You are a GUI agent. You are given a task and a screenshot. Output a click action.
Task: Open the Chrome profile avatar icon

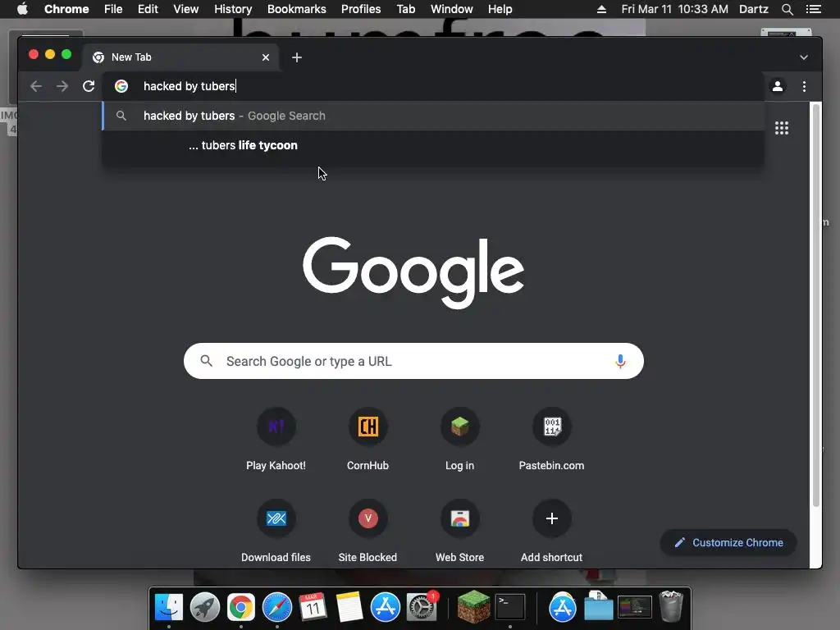[778, 86]
